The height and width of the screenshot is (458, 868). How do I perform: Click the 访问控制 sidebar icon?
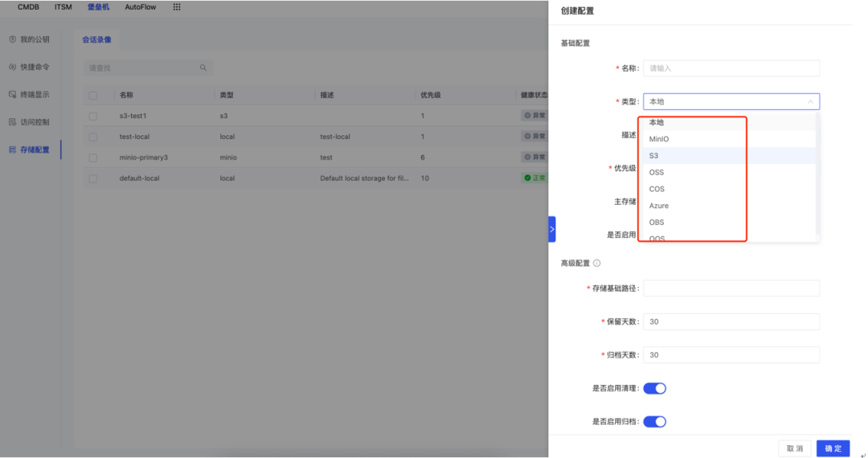(12, 122)
